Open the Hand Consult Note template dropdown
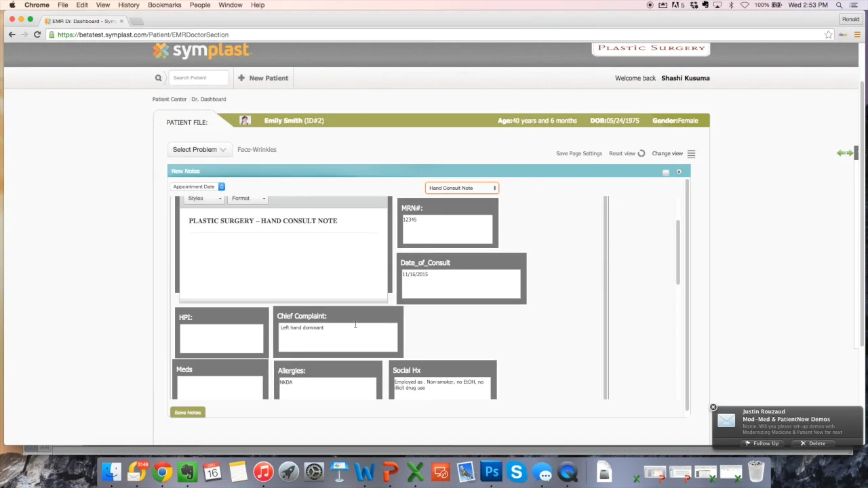The width and height of the screenshot is (868, 488). coord(462,188)
